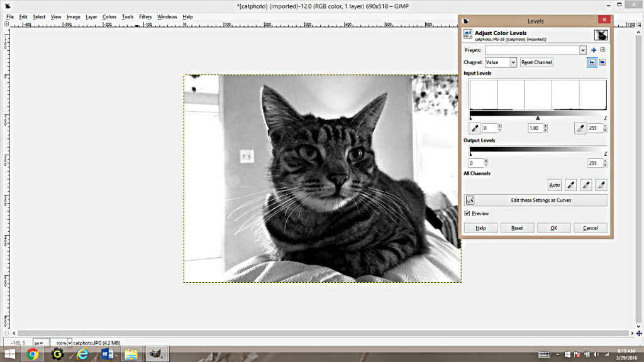Pick black point with input levels eyedropper
This screenshot has width=644, height=362.
click(474, 128)
